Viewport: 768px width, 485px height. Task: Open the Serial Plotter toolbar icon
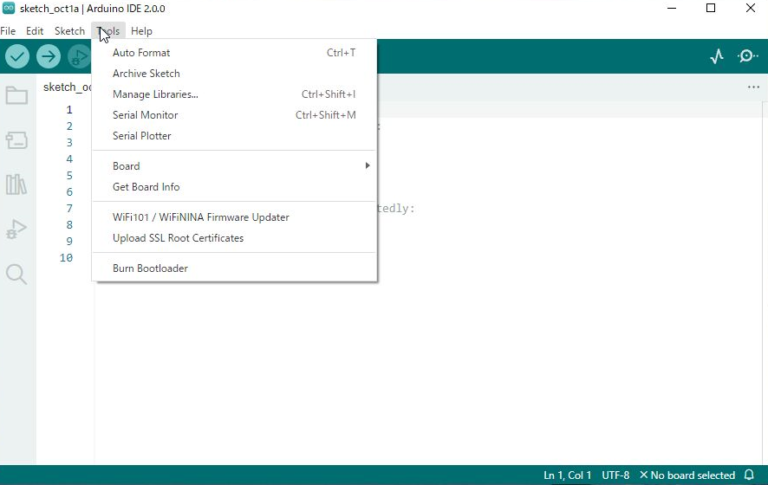717,56
